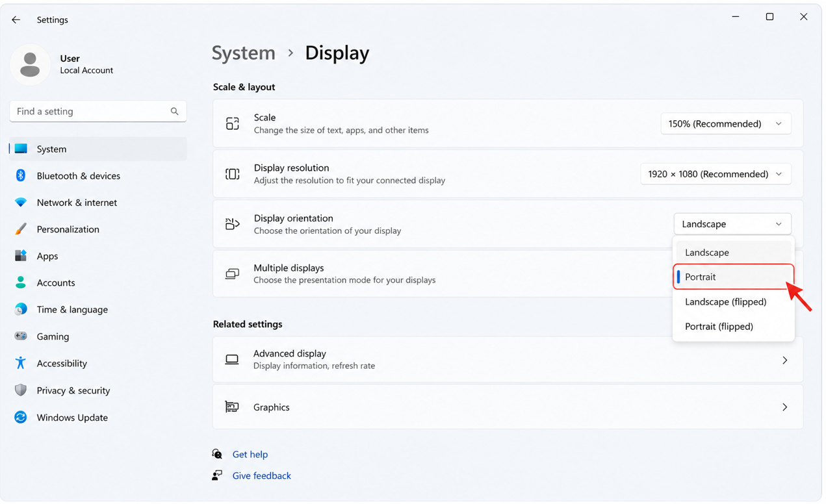This screenshot has height=504, width=826.
Task: Click the Personalization paintbrush icon
Action: click(x=21, y=229)
